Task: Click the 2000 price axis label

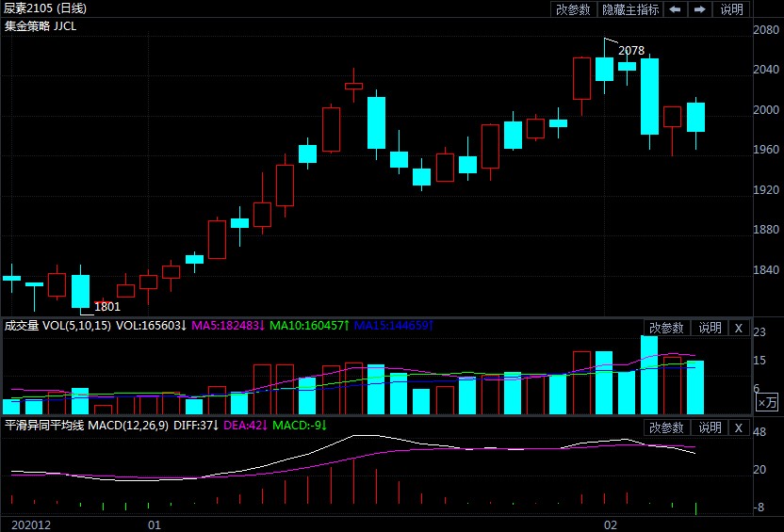Action: click(766, 110)
